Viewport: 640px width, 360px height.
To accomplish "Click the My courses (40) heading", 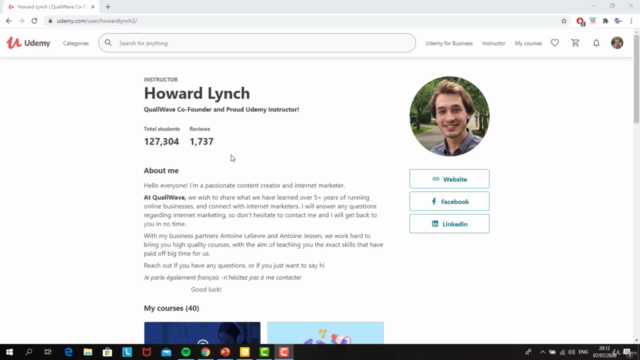I will [171, 308].
